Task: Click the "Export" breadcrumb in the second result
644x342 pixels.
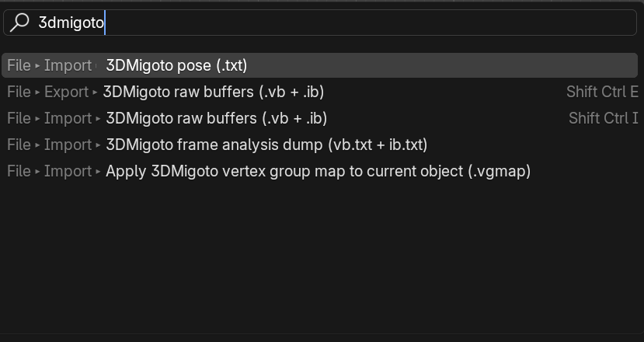Action: (x=66, y=92)
